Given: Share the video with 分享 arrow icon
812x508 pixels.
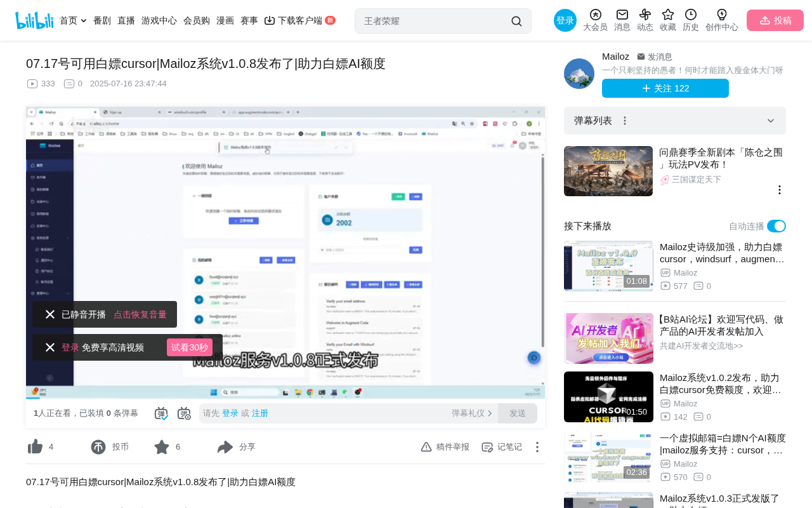Looking at the screenshot, I should pyautogui.click(x=225, y=447).
